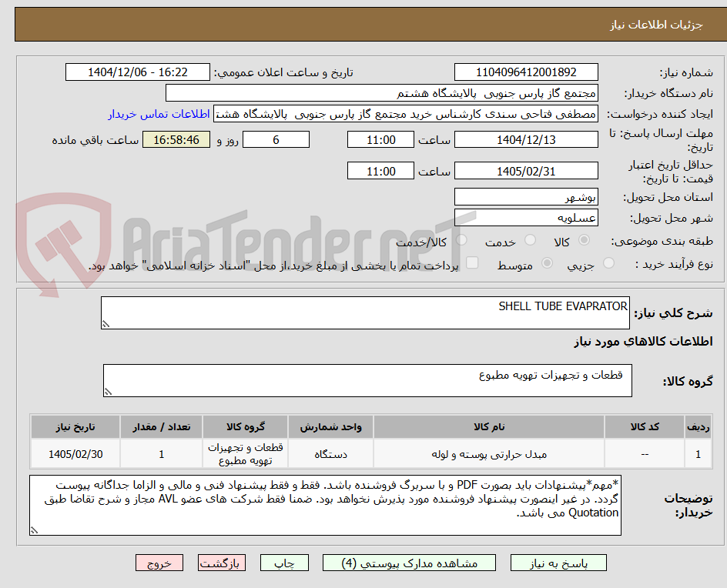Click the واحد شمارش column header
Image resolution: width=727 pixels, height=588 pixels.
tap(330, 426)
